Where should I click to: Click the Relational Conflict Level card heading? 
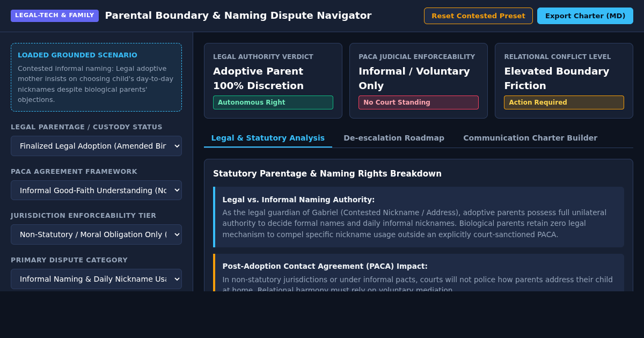pyautogui.click(x=558, y=57)
